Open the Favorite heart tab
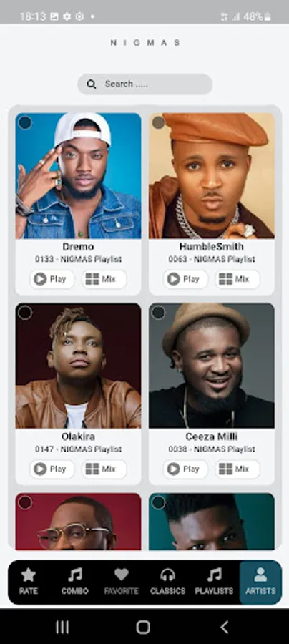This screenshot has width=289, height=644. [x=121, y=582]
